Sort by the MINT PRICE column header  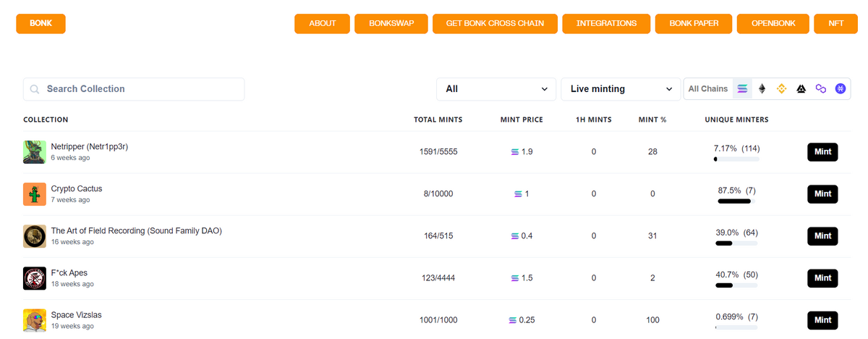click(522, 120)
